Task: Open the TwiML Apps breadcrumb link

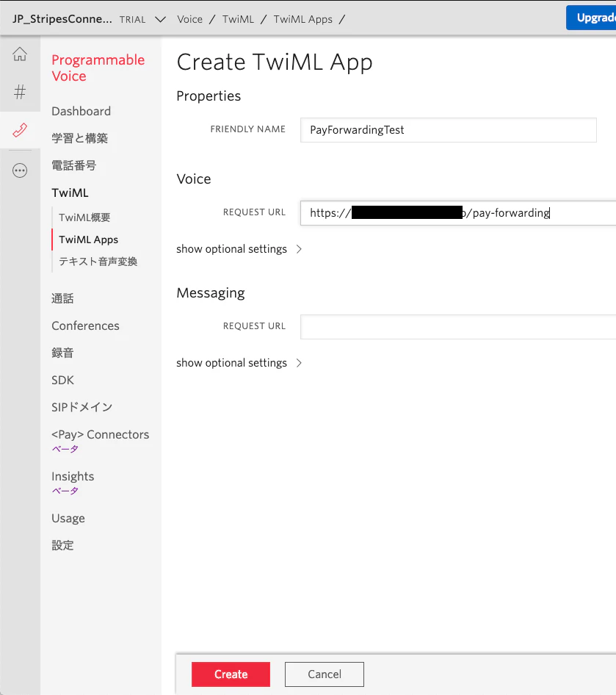Action: (303, 20)
